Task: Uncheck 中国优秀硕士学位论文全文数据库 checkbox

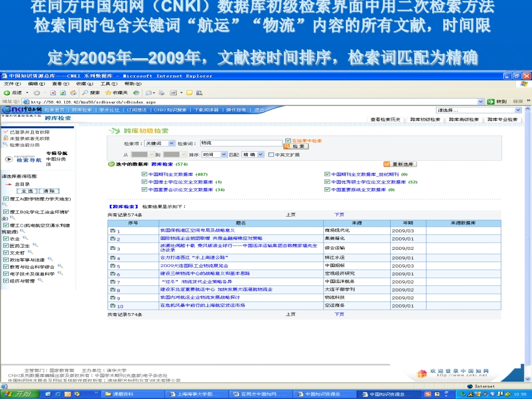Action: tap(328, 182)
